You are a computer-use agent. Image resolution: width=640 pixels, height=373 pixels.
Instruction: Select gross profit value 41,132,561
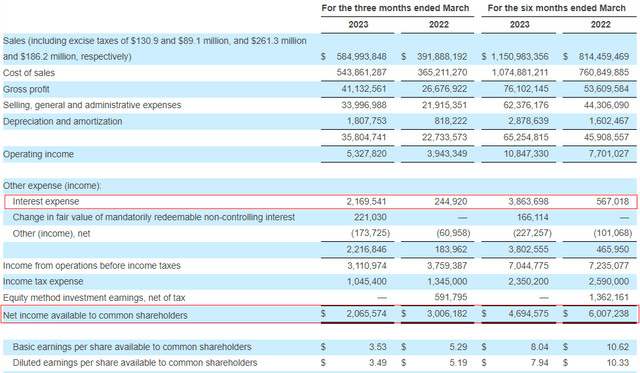364,89
